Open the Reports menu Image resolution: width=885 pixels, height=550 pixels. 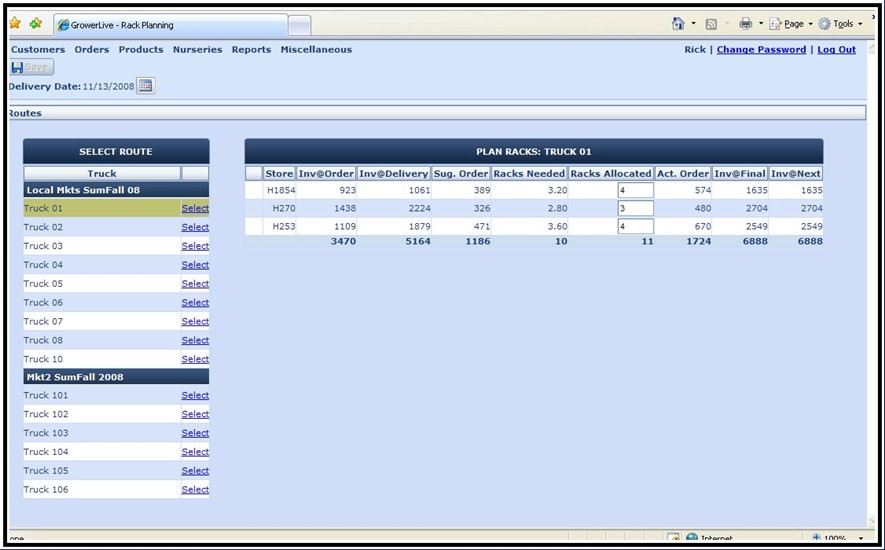(251, 50)
